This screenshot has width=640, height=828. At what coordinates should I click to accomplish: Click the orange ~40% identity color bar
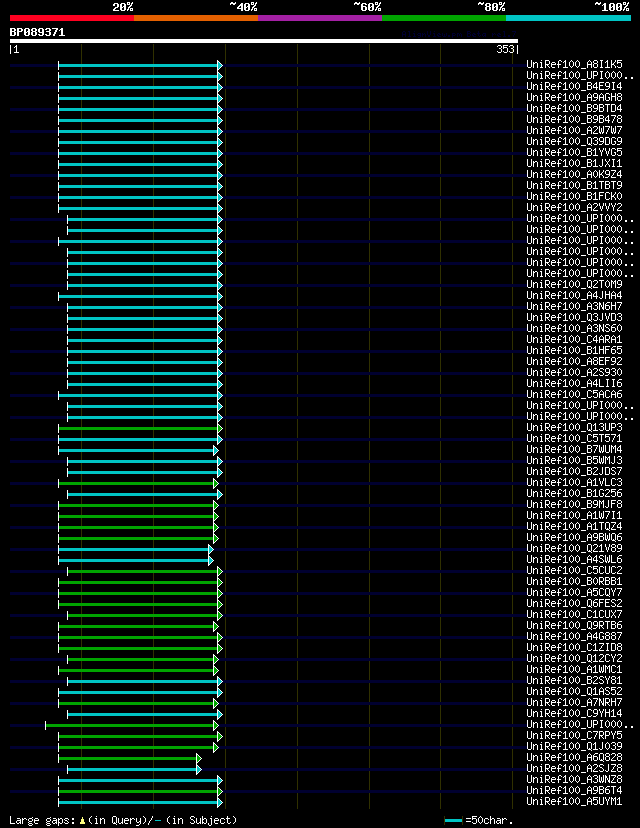click(x=196, y=18)
